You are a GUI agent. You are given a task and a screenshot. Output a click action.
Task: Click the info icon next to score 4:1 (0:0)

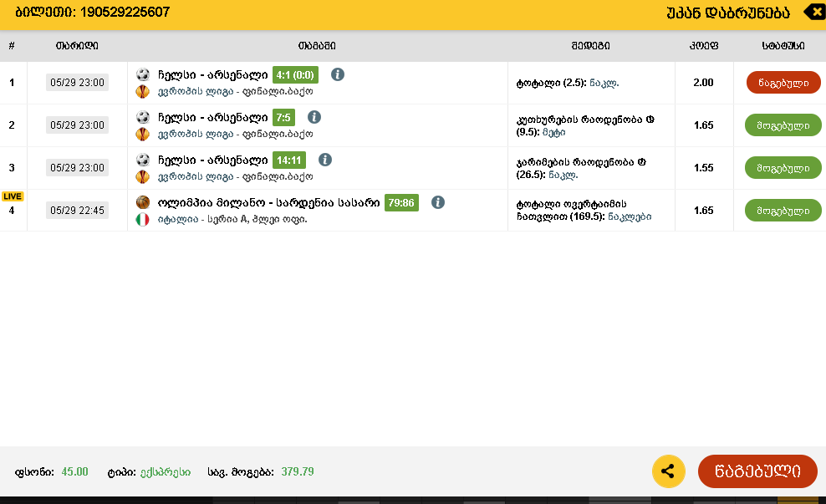338,74
